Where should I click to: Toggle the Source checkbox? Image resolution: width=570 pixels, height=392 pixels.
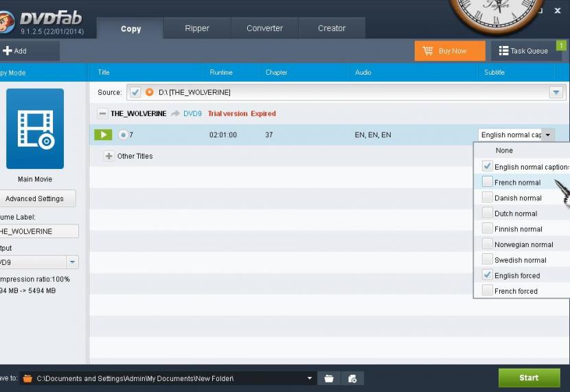pos(135,92)
